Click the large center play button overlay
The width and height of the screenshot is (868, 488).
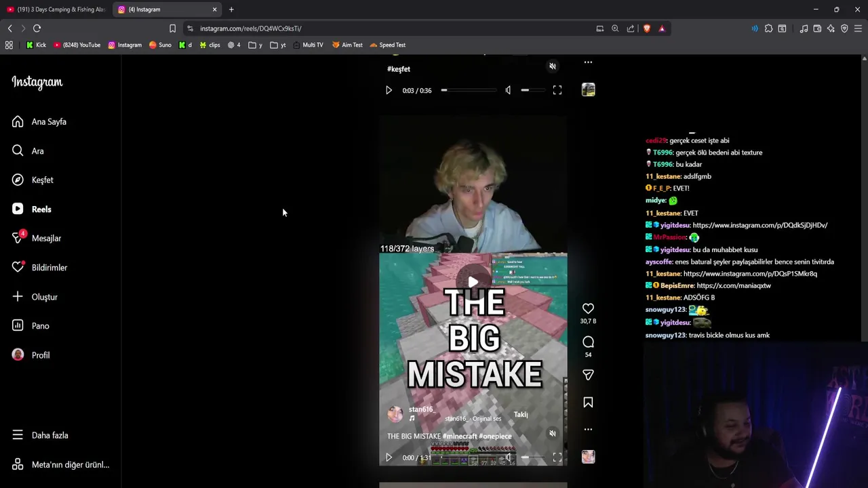tap(473, 282)
